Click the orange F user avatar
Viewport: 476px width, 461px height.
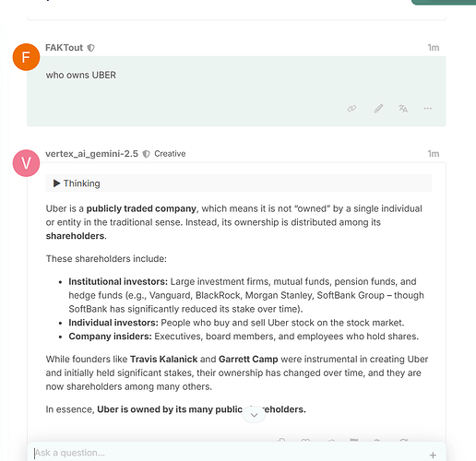point(26,57)
